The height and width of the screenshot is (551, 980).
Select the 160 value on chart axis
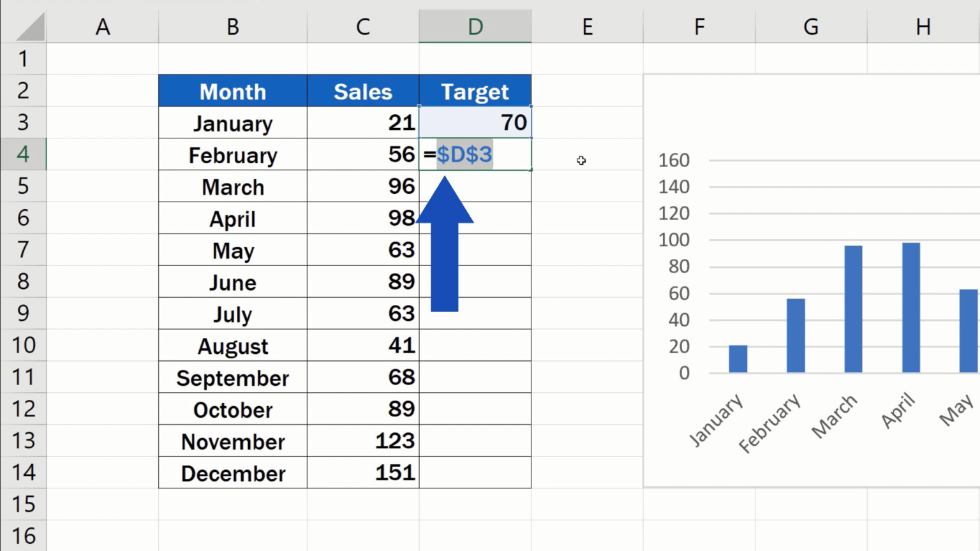673,160
